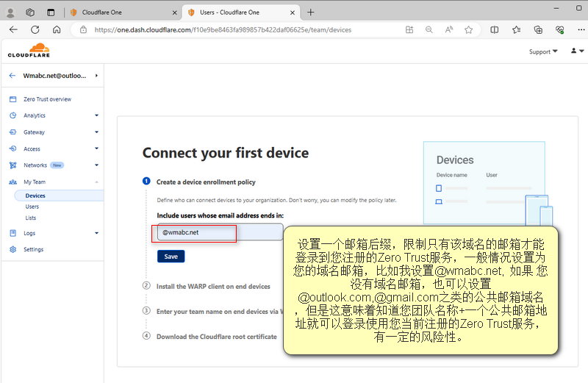The image size is (588, 383).
Task: Expand the Gateway menu arrow
Action: [96, 132]
